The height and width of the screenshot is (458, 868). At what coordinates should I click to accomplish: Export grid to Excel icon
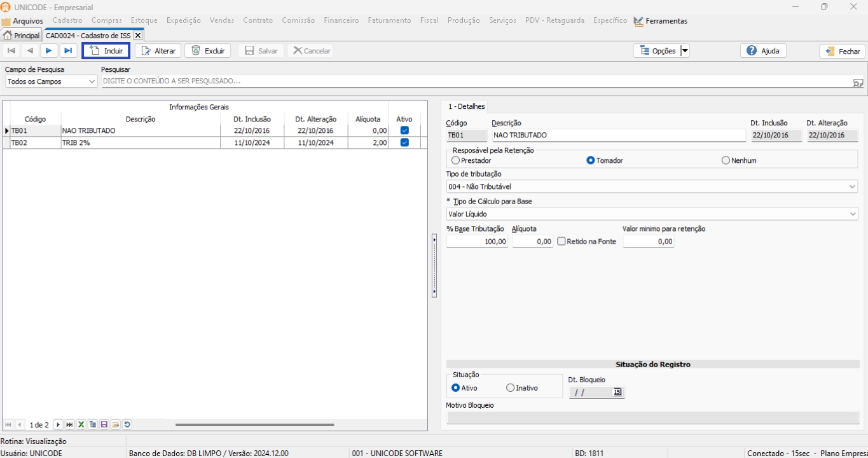pyautogui.click(x=81, y=424)
